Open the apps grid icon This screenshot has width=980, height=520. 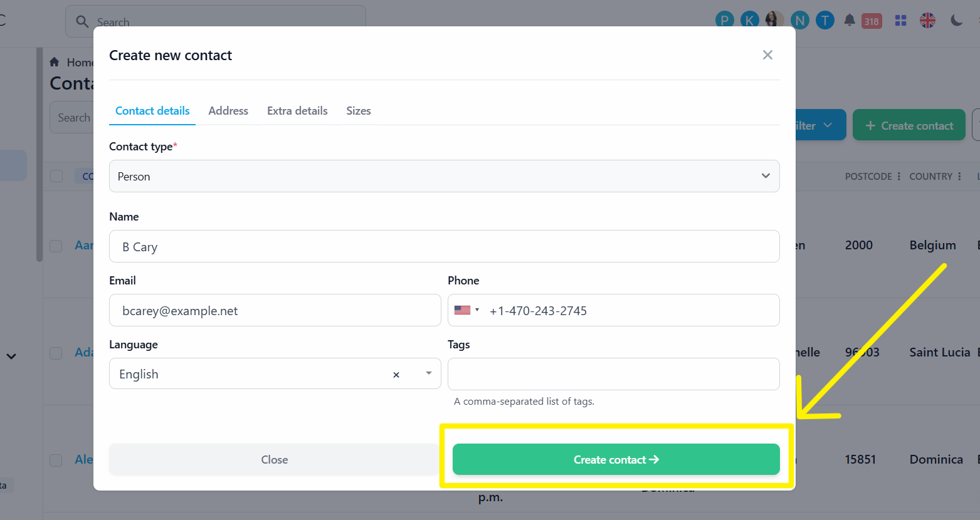tap(901, 21)
